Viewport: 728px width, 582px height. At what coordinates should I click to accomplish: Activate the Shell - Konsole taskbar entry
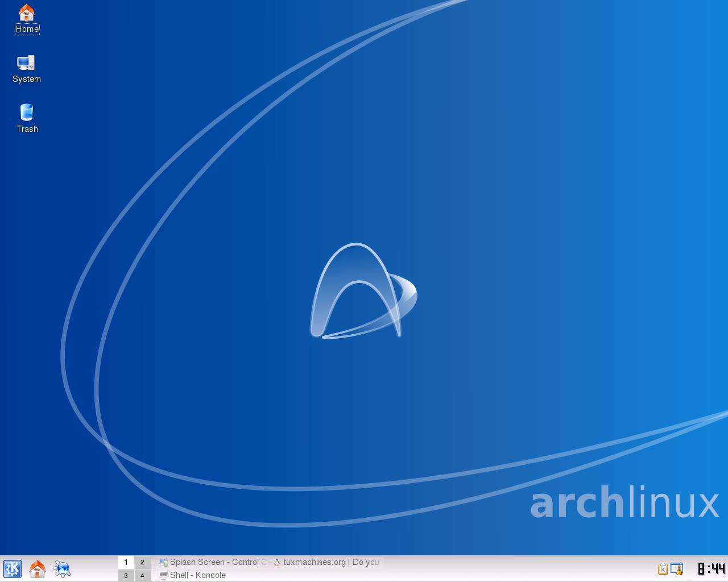(213, 575)
